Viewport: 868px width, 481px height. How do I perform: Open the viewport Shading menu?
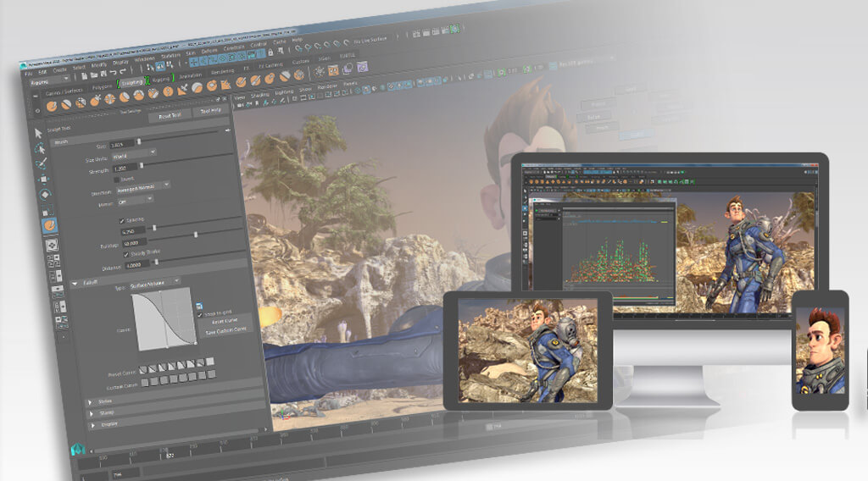click(259, 95)
